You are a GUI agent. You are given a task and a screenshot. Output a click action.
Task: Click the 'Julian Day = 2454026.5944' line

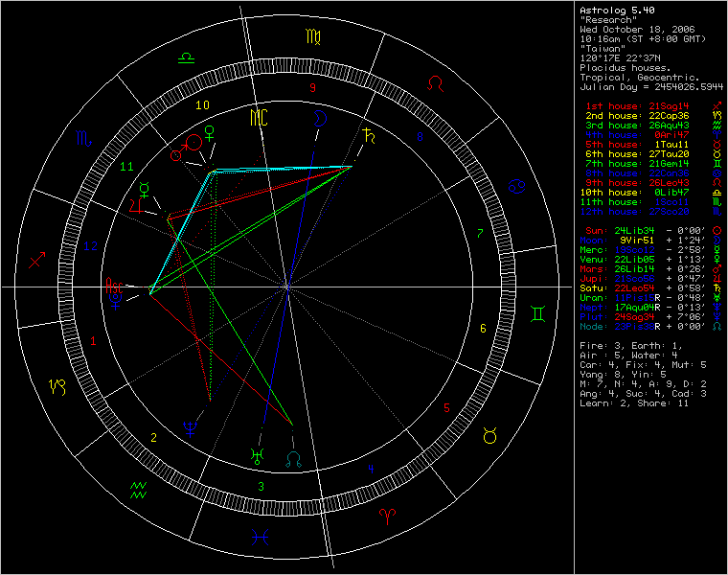(x=651, y=87)
